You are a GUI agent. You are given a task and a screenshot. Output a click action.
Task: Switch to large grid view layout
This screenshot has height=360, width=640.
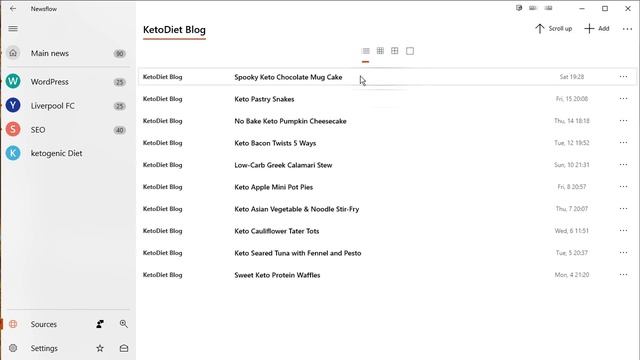395,51
